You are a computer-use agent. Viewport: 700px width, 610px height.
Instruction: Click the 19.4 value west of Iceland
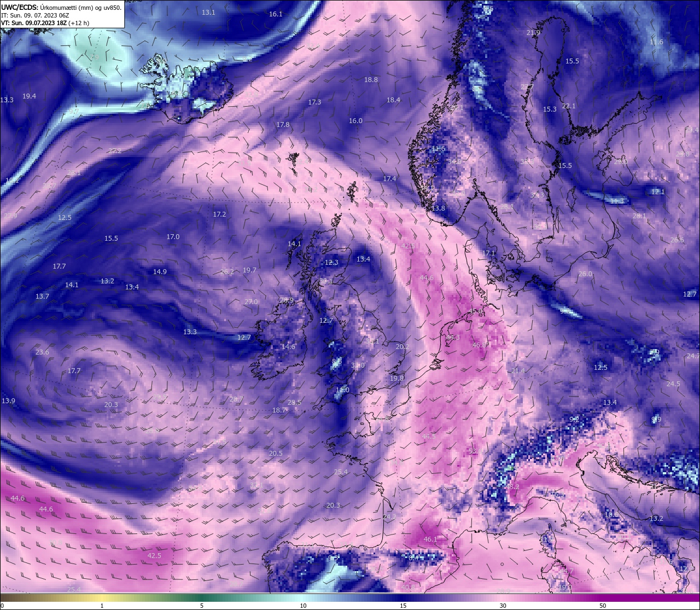(29, 96)
